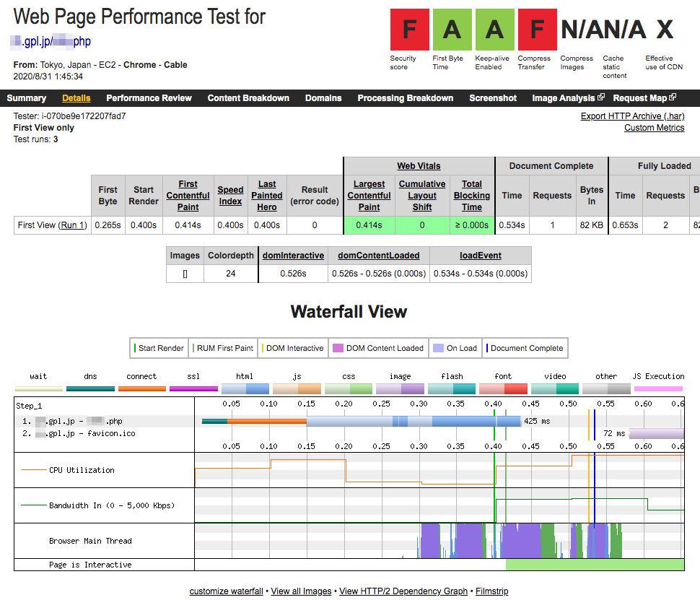Open the Filmstrip link
This screenshot has height=600, width=700.
coord(491,591)
